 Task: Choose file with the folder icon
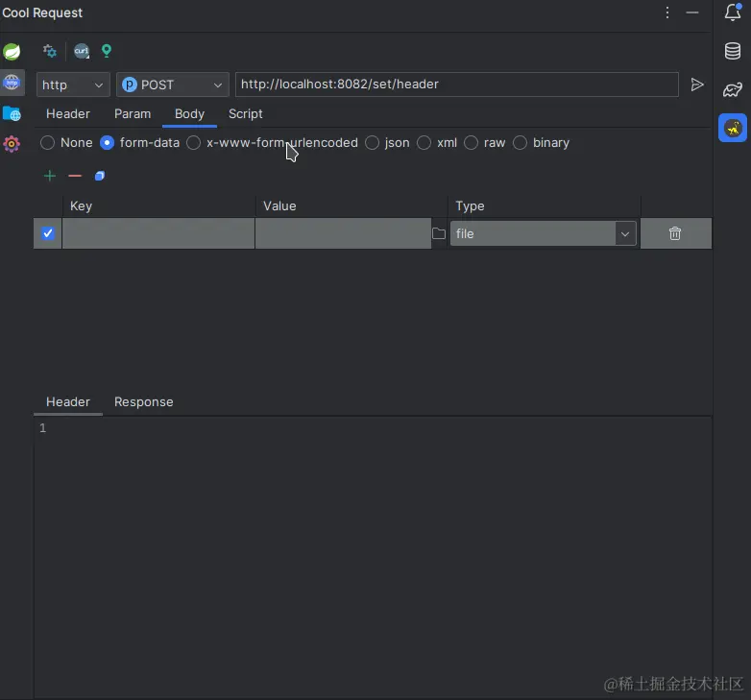tap(439, 233)
